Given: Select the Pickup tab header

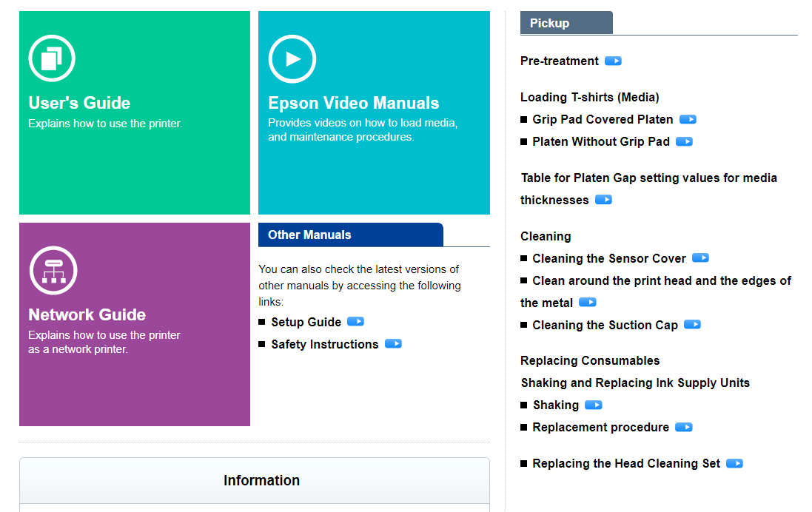Looking at the screenshot, I should point(566,23).
